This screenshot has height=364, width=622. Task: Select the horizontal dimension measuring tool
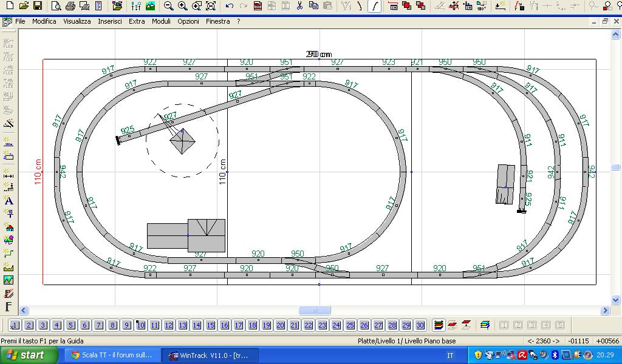(x=9, y=175)
